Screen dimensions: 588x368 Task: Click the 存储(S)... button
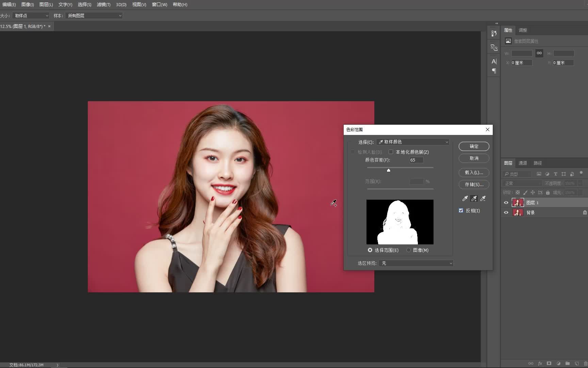[x=474, y=184]
